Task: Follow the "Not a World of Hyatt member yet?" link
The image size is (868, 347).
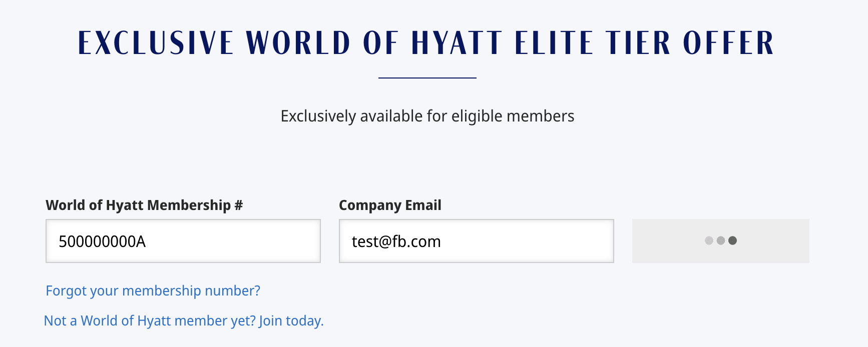Action: pos(150,320)
